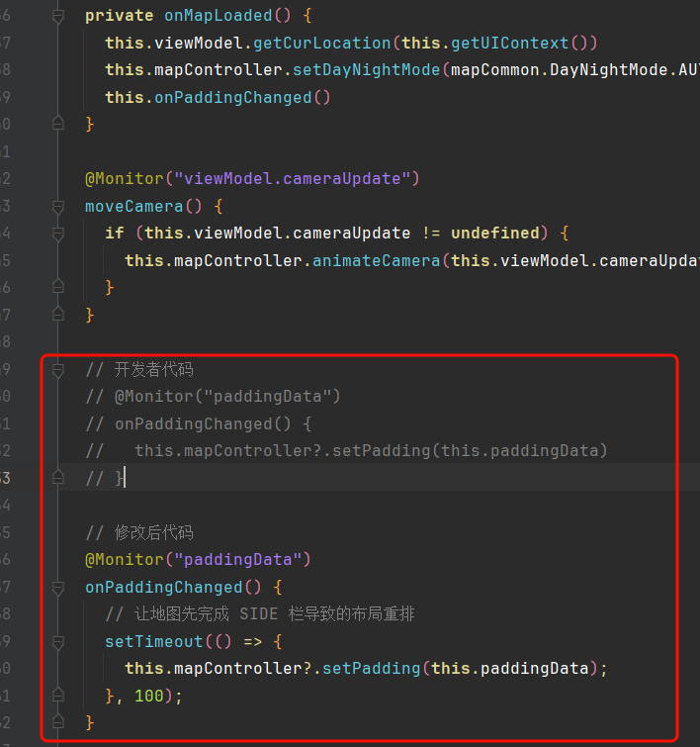
Task: Collapse the active onPaddingChanged method fold marker
Action: (57, 587)
